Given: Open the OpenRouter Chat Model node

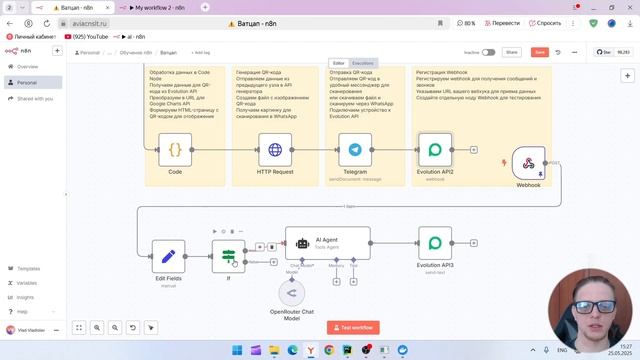Looking at the screenshot, I should [x=292, y=293].
